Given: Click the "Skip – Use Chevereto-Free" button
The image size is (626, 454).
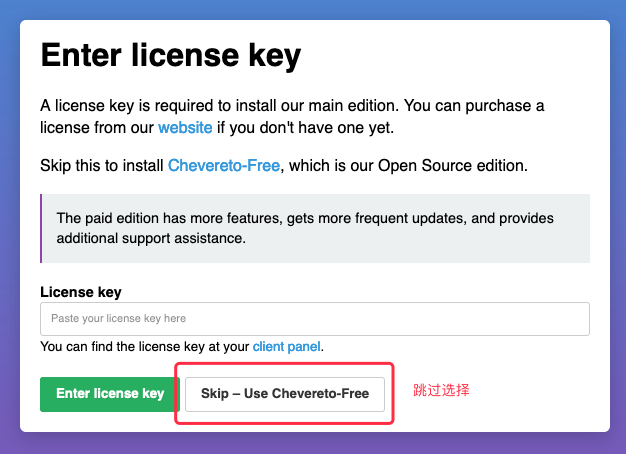Looking at the screenshot, I should (285, 394).
